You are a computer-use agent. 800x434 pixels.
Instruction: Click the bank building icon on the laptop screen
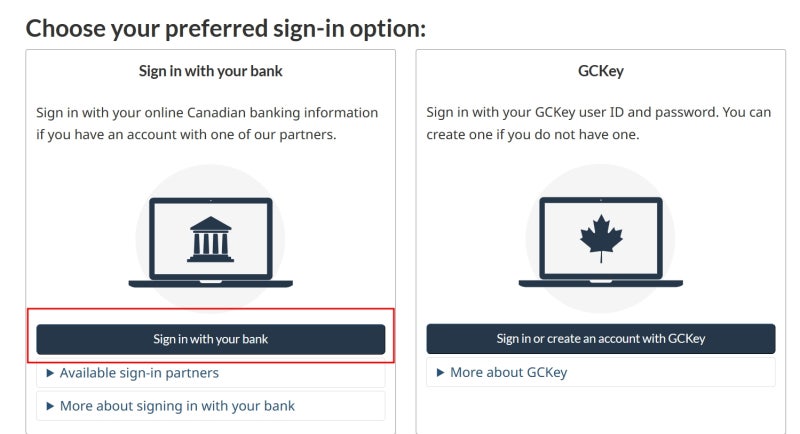point(210,239)
